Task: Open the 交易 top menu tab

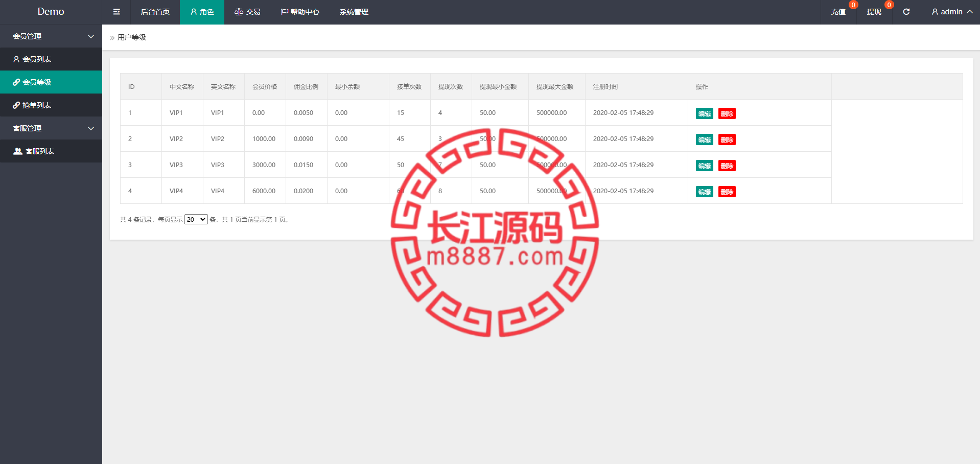Action: click(x=247, y=12)
